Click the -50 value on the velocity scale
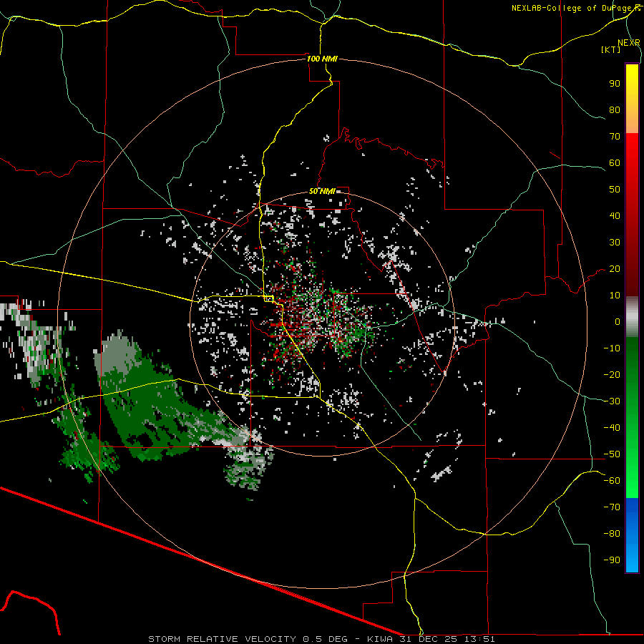 pyautogui.click(x=612, y=454)
